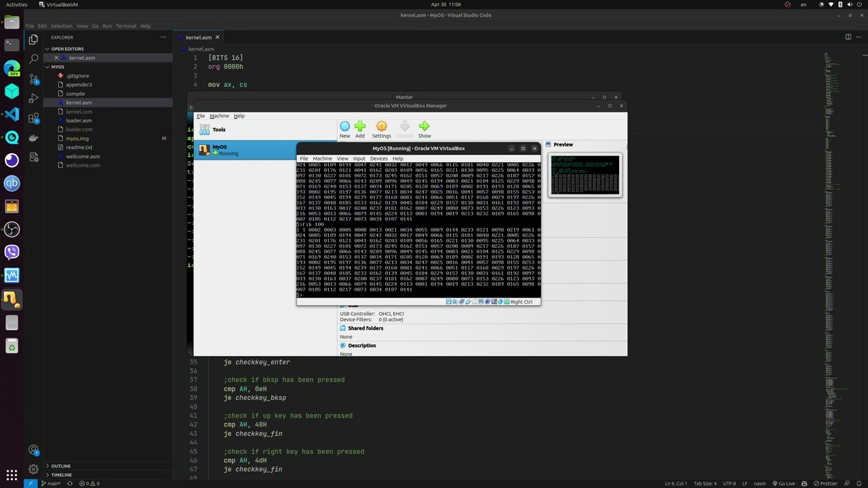The height and width of the screenshot is (488, 868).
Task: Open the Terminal menu in VS Code
Action: click(x=125, y=26)
